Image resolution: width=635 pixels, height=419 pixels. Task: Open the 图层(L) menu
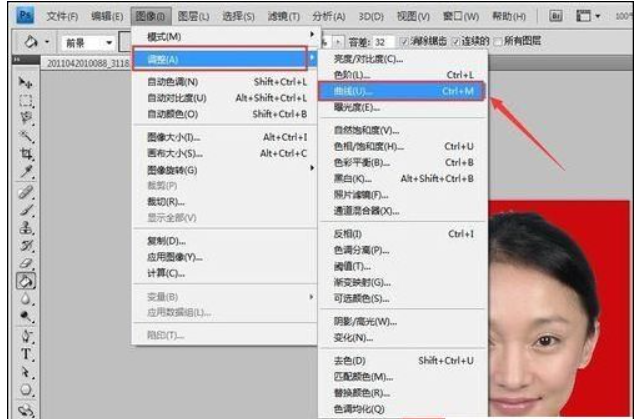pos(193,16)
